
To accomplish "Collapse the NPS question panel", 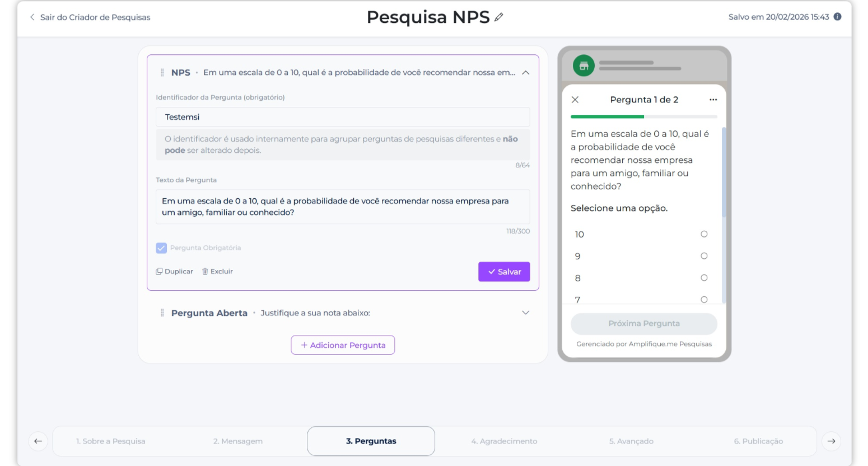I will (x=525, y=73).
